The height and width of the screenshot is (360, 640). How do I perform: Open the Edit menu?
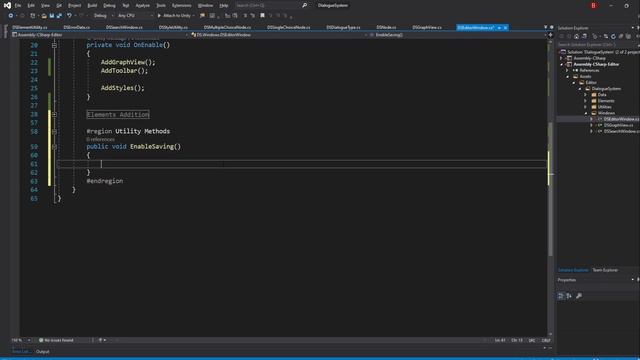[31, 6]
